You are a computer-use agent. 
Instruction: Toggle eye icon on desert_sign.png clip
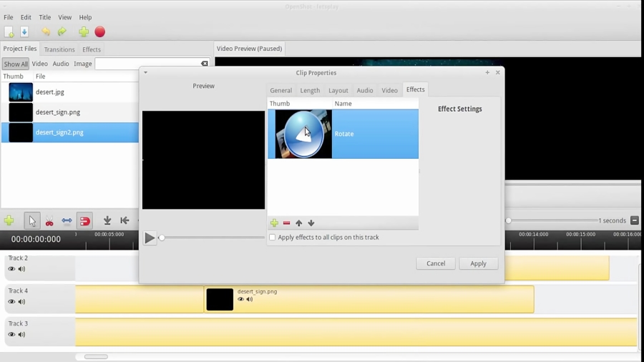[240, 299]
